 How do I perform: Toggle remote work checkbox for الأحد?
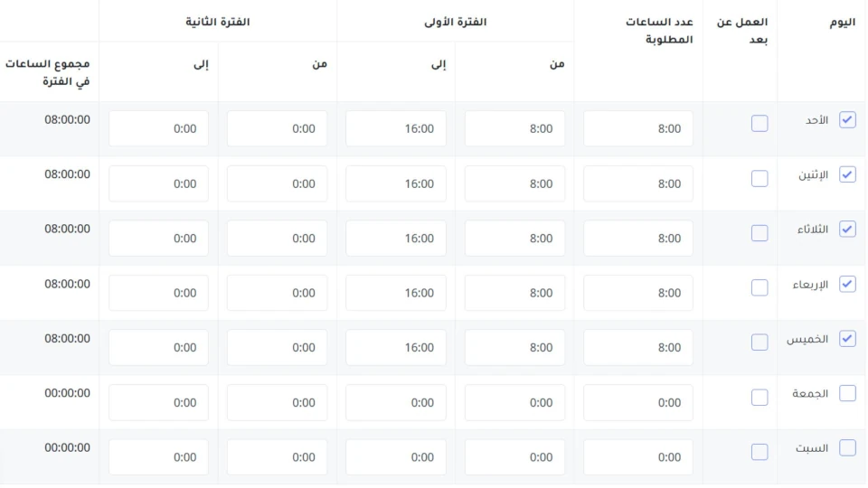tap(759, 124)
